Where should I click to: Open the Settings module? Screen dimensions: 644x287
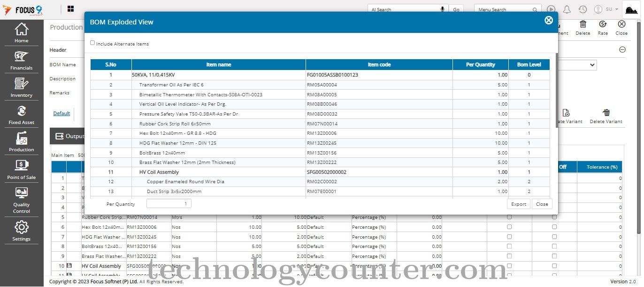(x=22, y=231)
